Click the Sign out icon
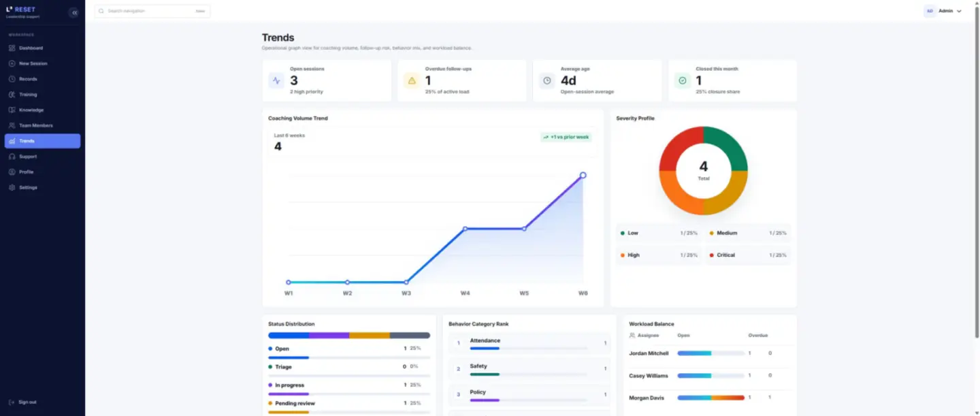The height and width of the screenshot is (416, 980). pyautogui.click(x=12, y=402)
